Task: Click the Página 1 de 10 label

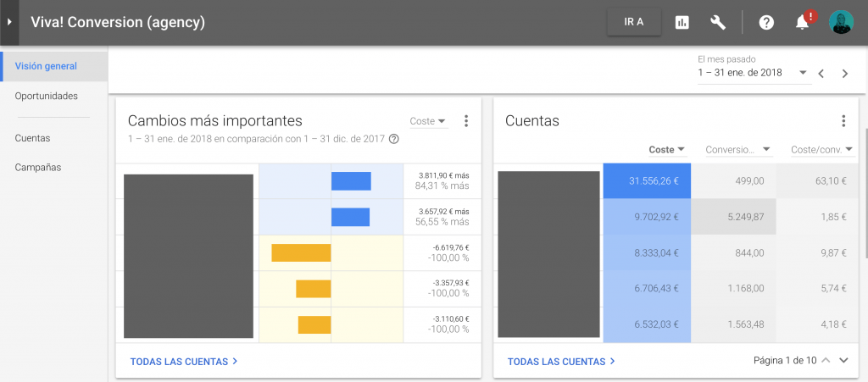Action: click(785, 361)
